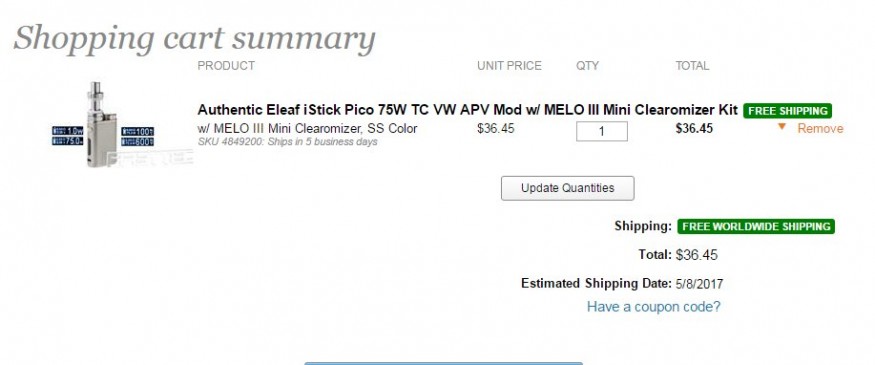This screenshot has height=365, width=875.
Task: Click the MELO III Mini Clearomizer SS Color variant text
Action: (307, 128)
